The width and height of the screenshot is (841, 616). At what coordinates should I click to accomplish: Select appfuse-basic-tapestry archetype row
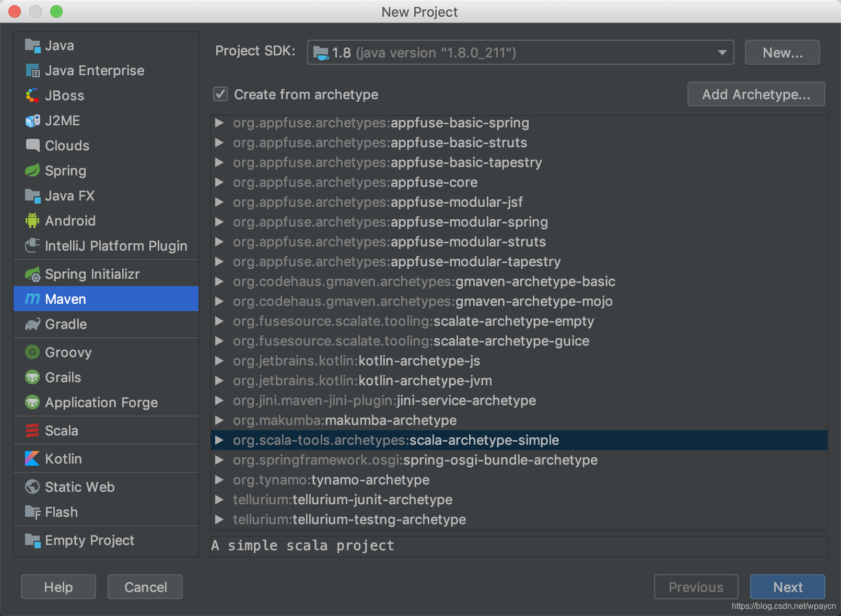[519, 162]
